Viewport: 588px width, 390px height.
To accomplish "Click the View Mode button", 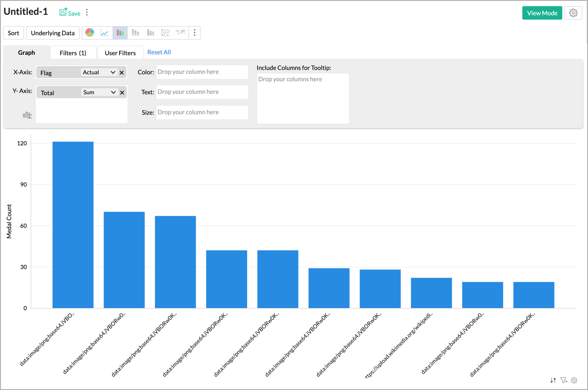I will click(x=542, y=13).
